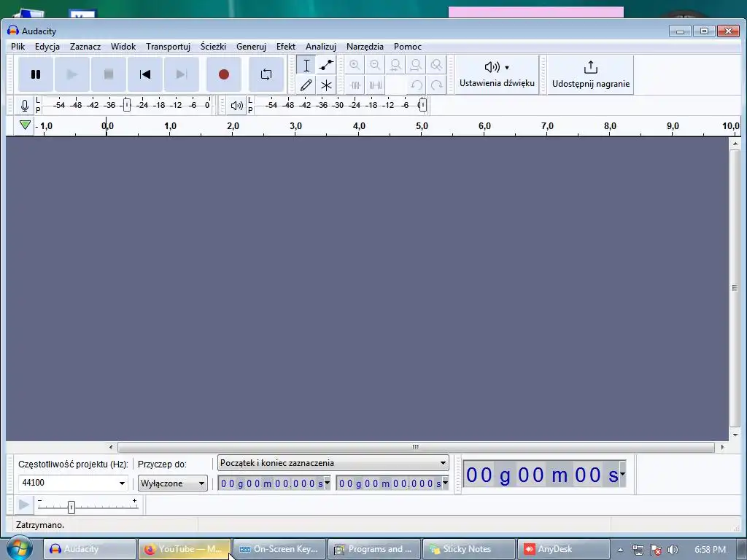
Task: Open the Analizuj menu
Action: click(x=321, y=46)
